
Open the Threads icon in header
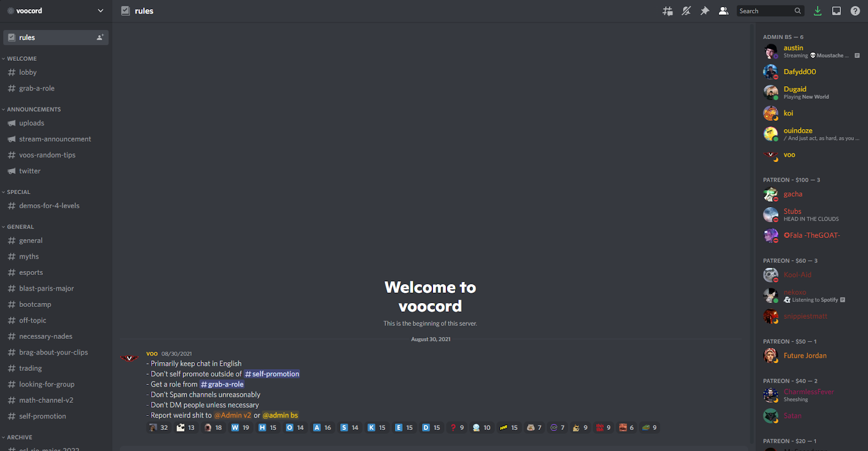click(x=667, y=11)
